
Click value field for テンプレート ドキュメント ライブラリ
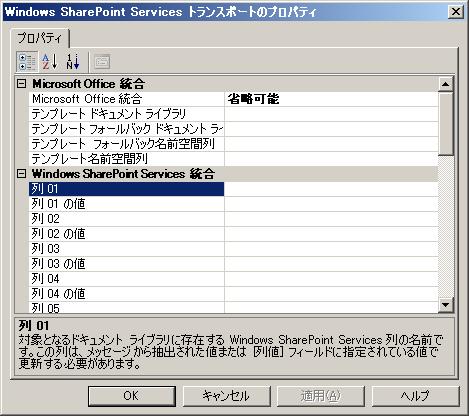point(331,114)
